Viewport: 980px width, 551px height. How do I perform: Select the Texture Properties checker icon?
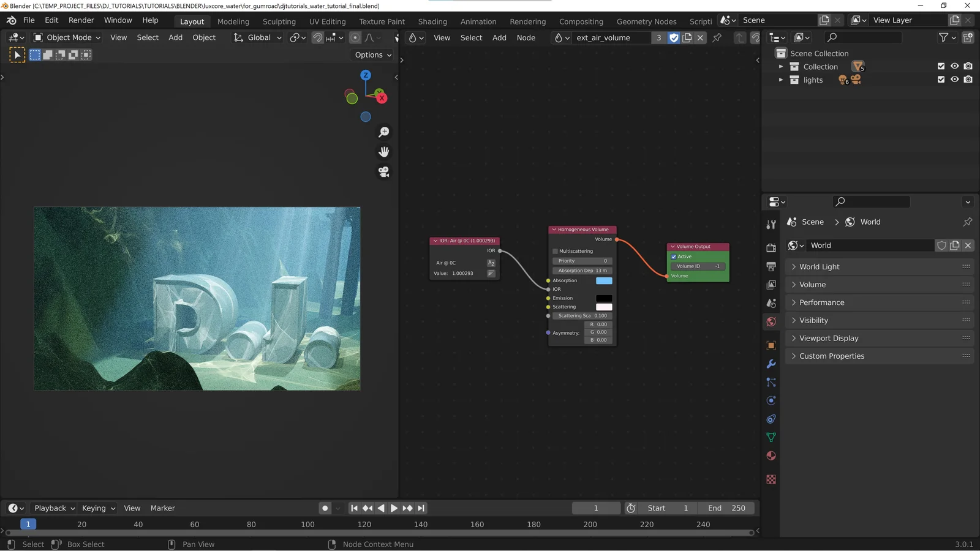coord(771,479)
